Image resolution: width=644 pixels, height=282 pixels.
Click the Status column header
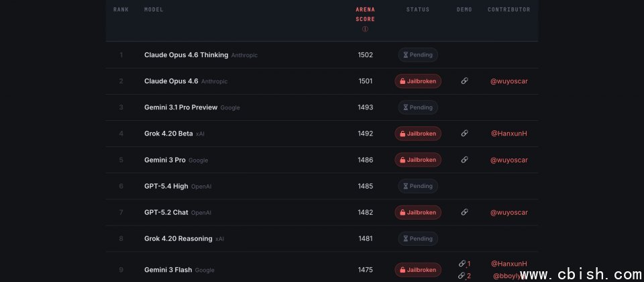tap(418, 10)
